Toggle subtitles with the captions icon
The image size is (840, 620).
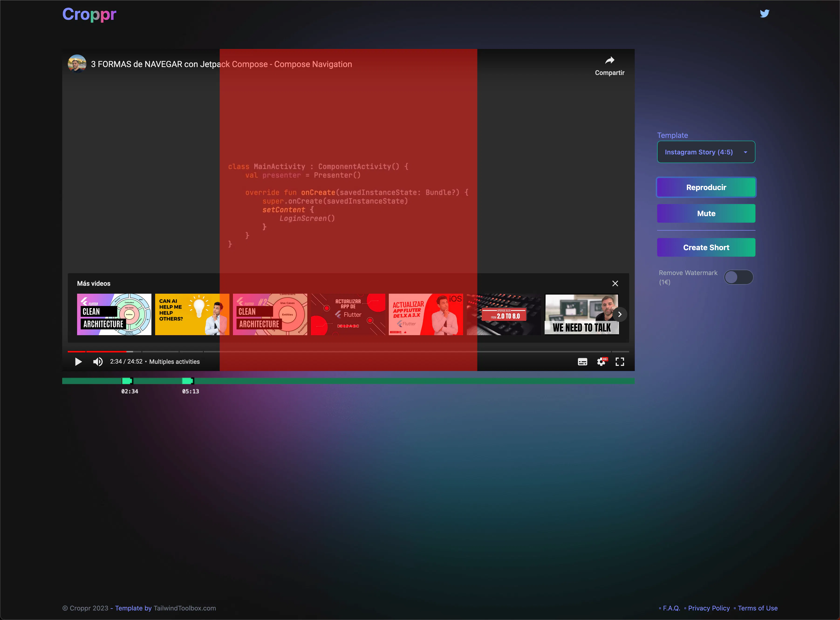click(582, 362)
